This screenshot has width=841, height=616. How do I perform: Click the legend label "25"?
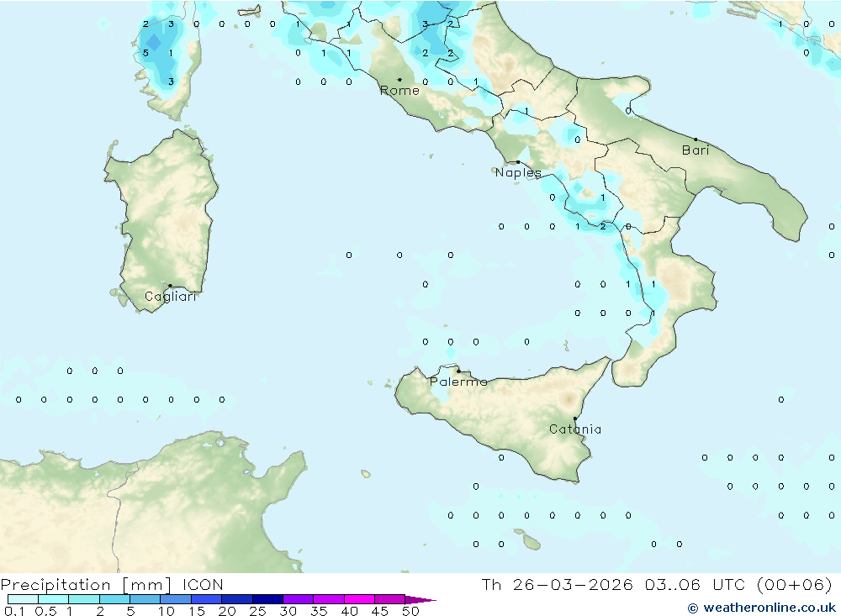pyautogui.click(x=258, y=611)
